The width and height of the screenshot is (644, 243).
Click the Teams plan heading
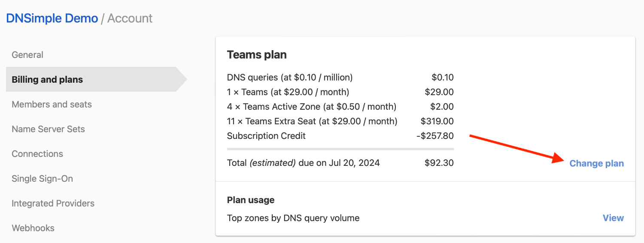257,55
